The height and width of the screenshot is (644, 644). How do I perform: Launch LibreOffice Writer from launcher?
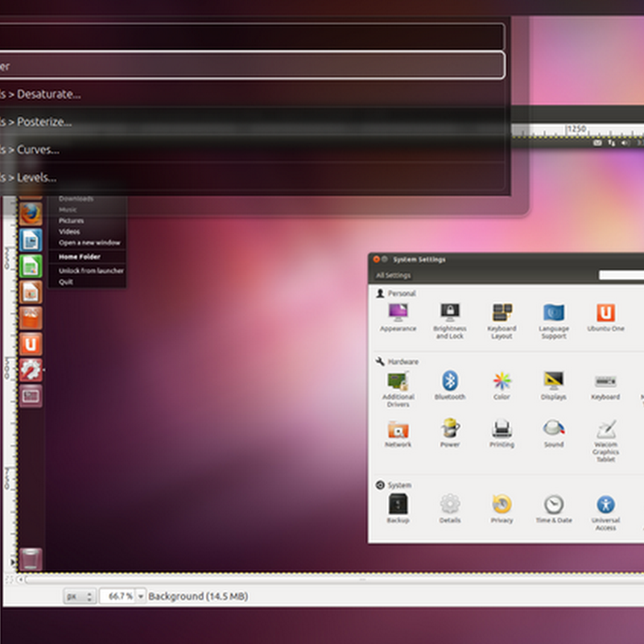click(x=31, y=240)
